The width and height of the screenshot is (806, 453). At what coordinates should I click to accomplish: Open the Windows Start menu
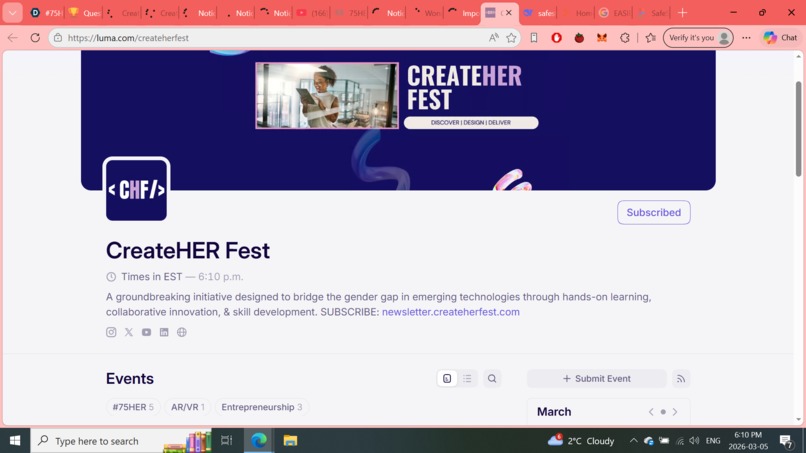click(15, 441)
